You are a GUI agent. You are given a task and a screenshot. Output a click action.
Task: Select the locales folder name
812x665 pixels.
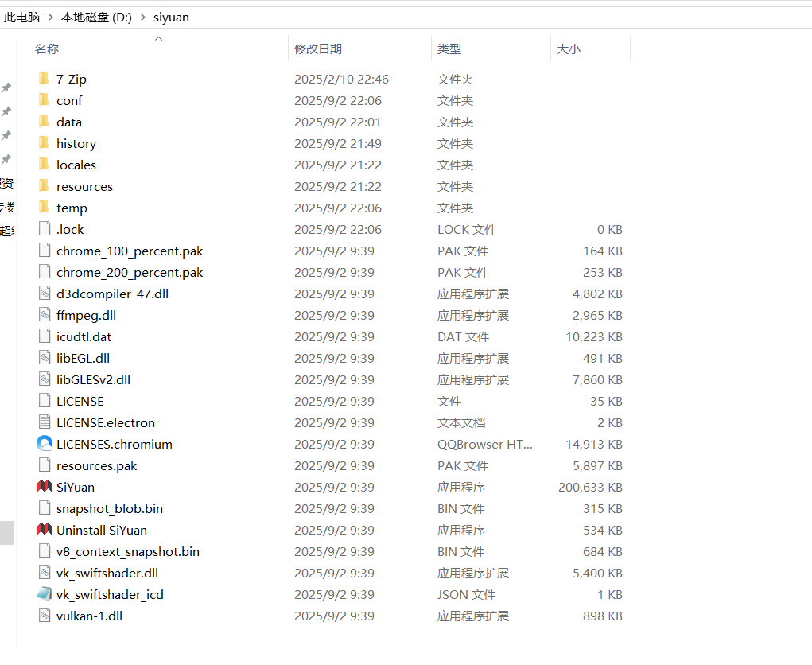tap(76, 165)
